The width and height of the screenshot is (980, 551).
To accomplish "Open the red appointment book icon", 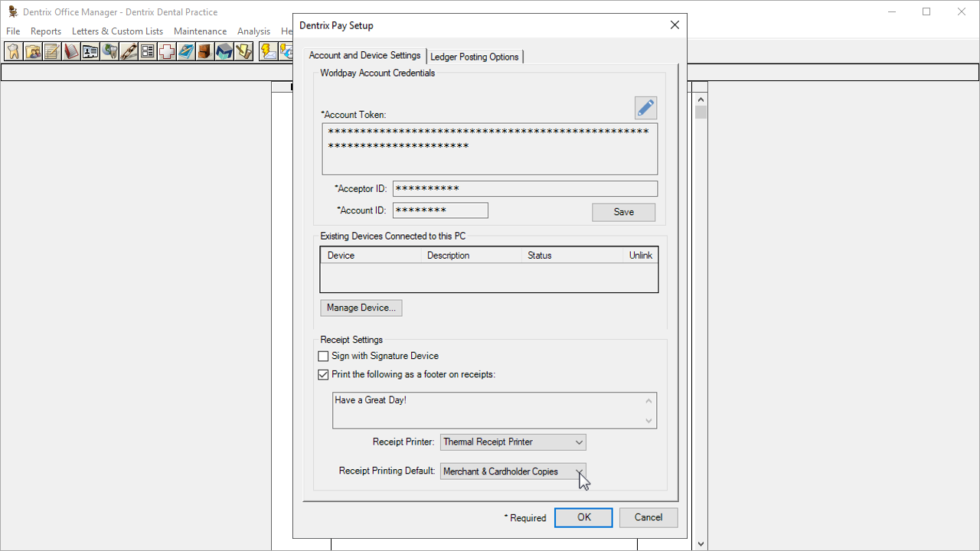I will point(71,51).
